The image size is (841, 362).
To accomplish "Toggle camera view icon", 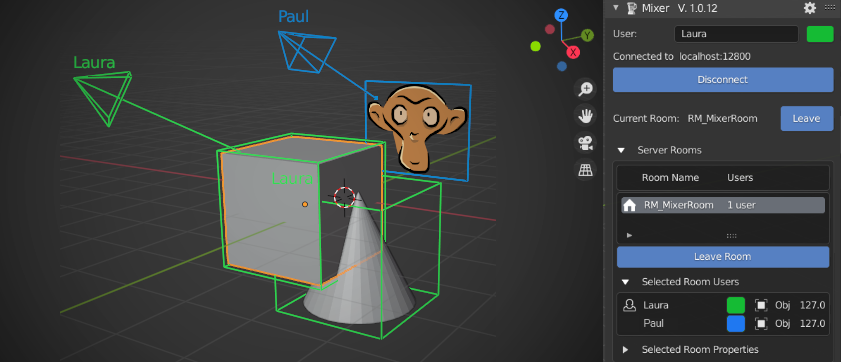I will click(585, 143).
